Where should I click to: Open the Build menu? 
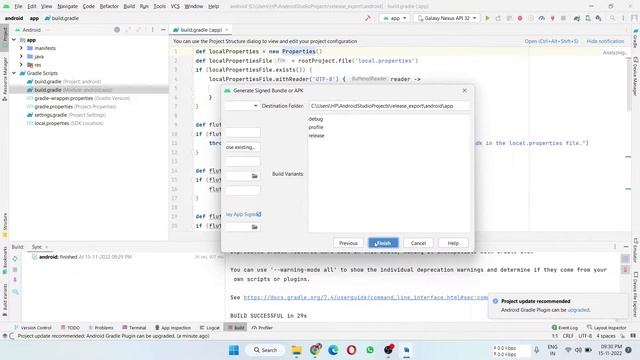point(129,7)
